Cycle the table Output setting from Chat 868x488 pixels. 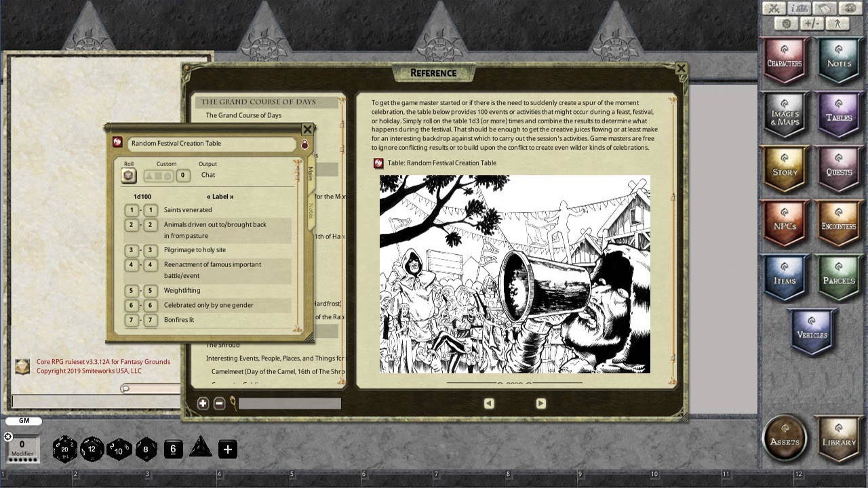coord(208,175)
